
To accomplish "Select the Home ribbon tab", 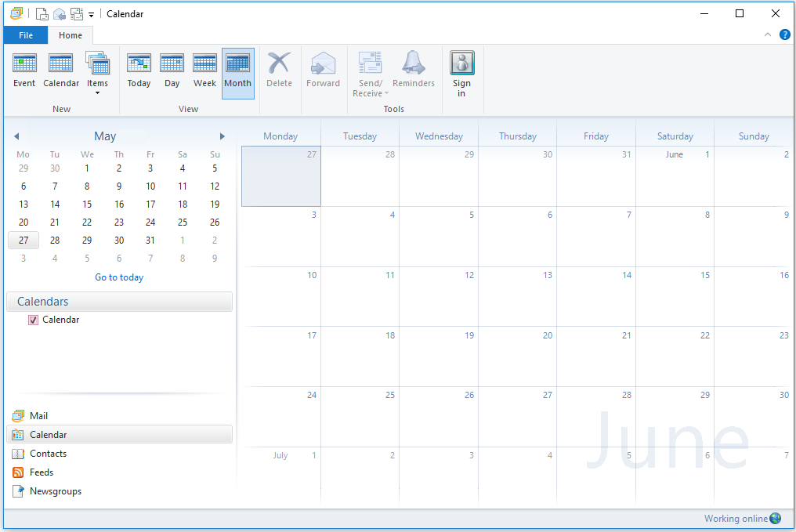I will tap(71, 35).
